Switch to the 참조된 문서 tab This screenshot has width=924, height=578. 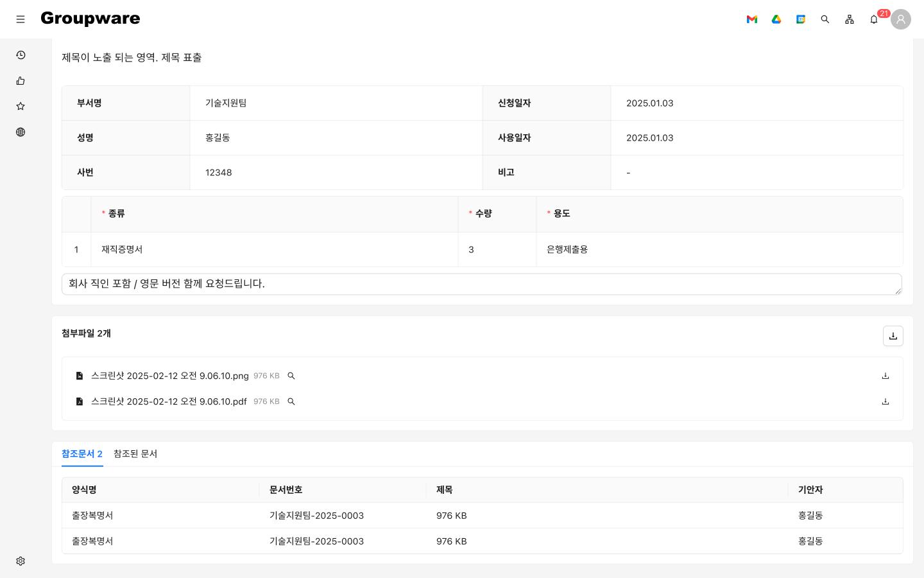135,454
